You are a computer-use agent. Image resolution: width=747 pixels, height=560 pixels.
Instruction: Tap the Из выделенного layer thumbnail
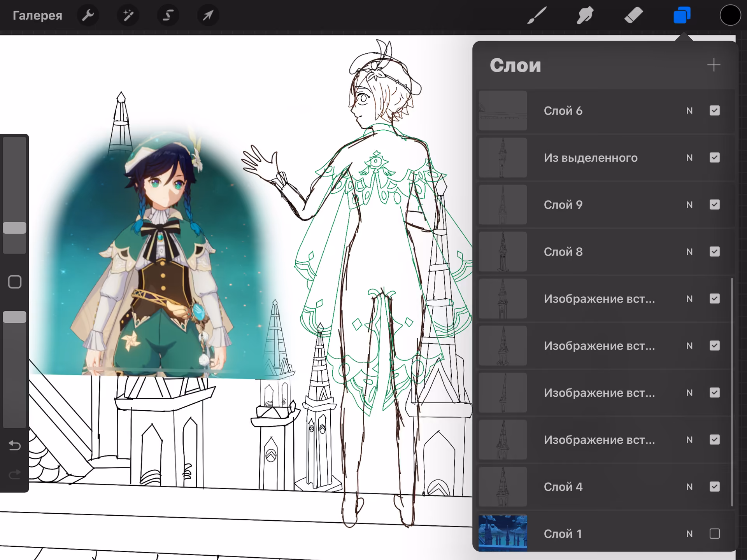pos(503,157)
